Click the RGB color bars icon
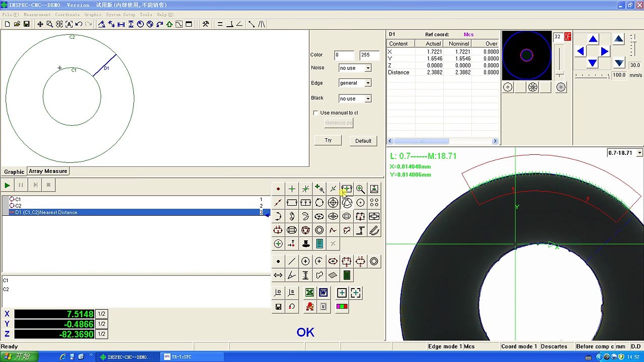644x362 pixels. (342, 306)
